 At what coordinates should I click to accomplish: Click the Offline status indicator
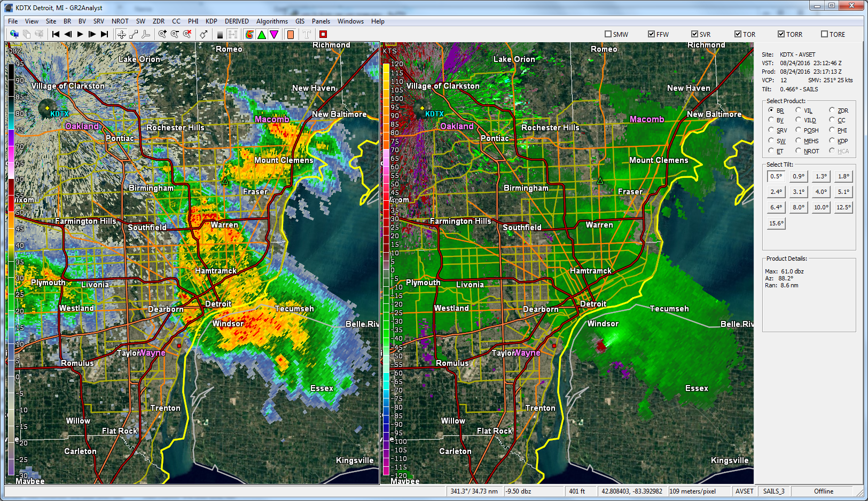click(823, 491)
